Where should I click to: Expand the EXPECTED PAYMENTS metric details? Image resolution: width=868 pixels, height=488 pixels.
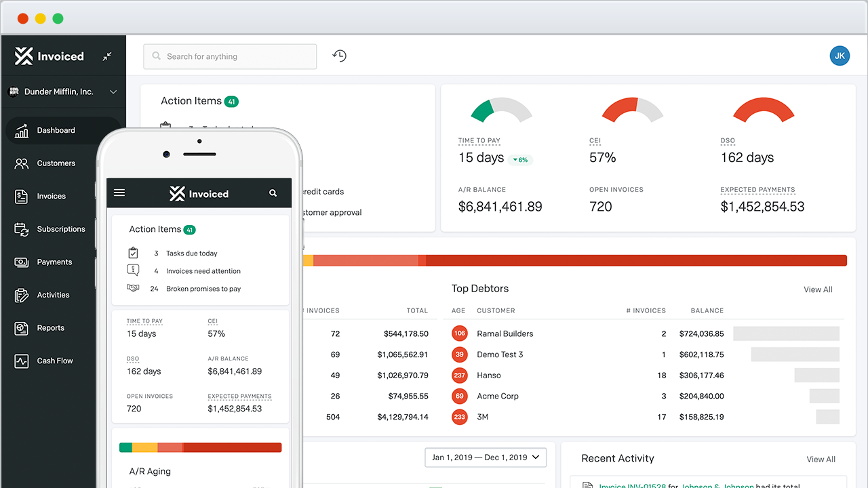pyautogui.click(x=757, y=190)
